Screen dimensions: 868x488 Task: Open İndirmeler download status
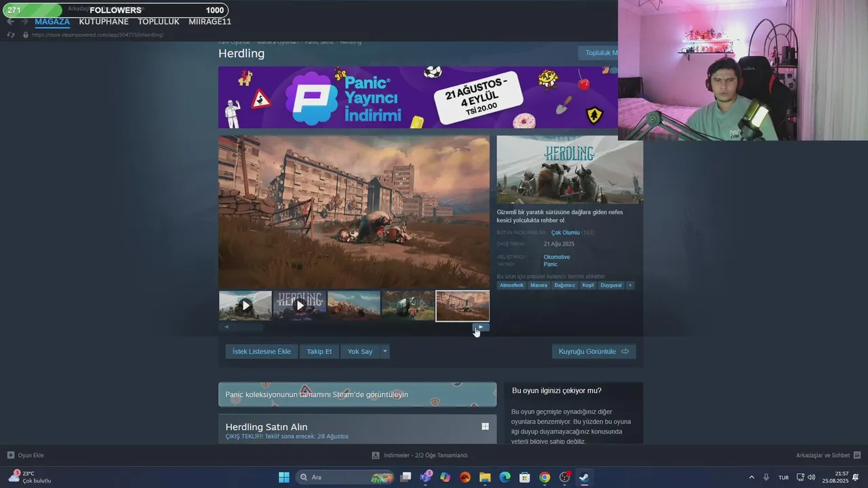coord(420,455)
